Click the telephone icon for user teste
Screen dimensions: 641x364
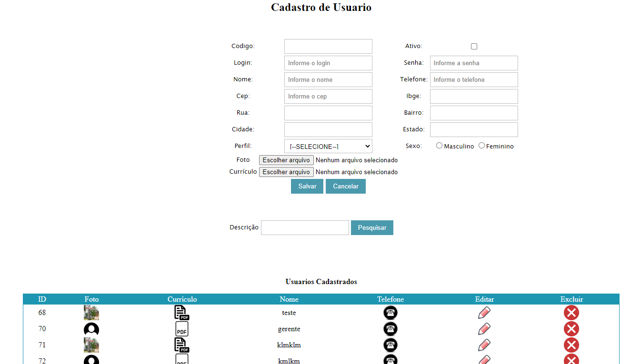[x=391, y=313]
